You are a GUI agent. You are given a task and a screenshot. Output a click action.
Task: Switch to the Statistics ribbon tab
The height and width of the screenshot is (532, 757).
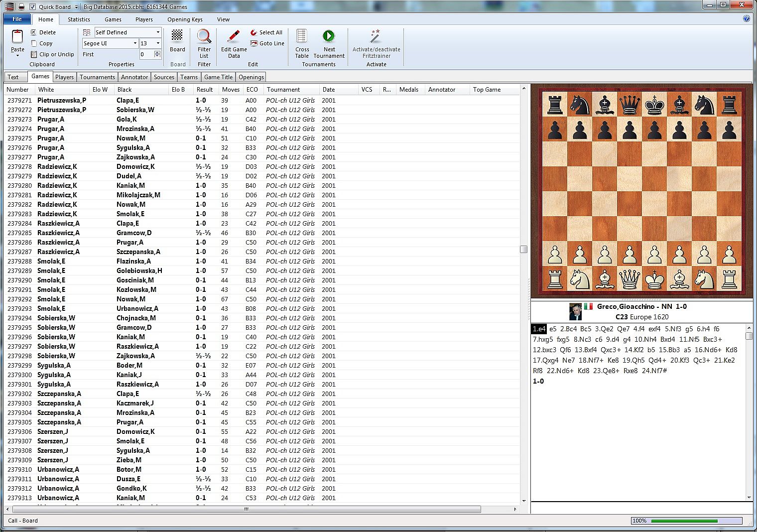click(79, 19)
